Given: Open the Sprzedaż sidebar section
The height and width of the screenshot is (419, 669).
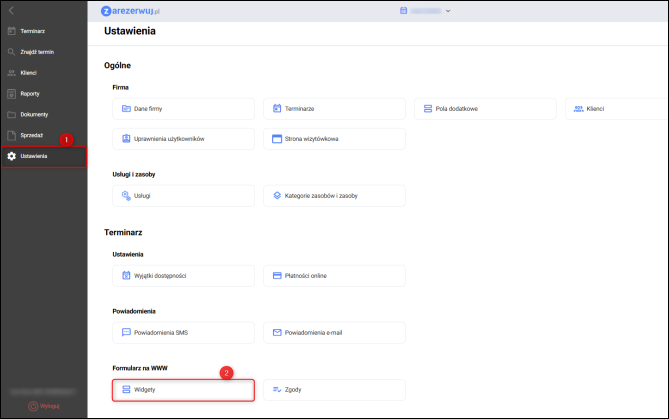Looking at the screenshot, I should click(30, 135).
